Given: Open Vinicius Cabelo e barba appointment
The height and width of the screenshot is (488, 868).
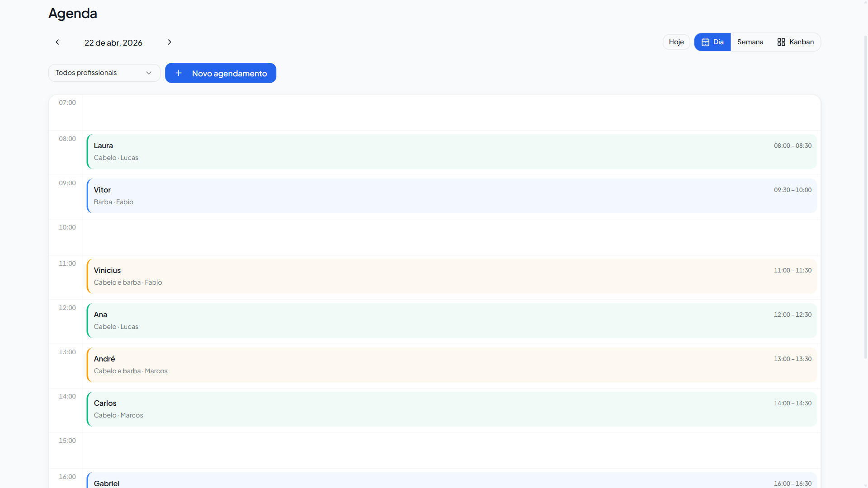Looking at the screenshot, I should 452,276.
